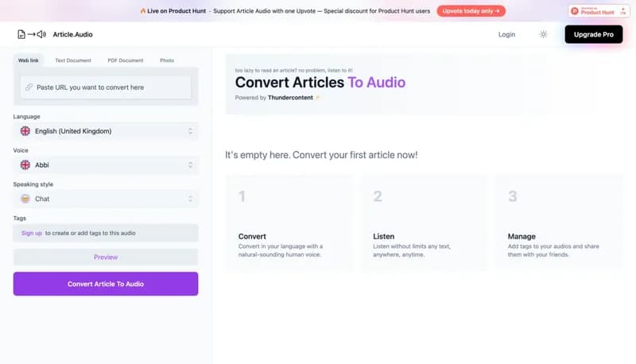The image size is (636, 364).
Task: Click the Chat speaking style emoji icon
Action: click(25, 199)
